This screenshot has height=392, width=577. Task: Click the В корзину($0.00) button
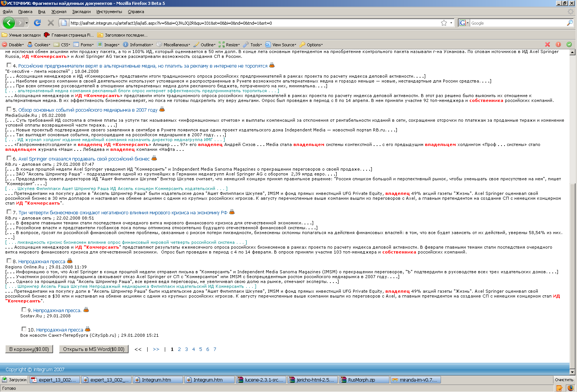pos(29,349)
